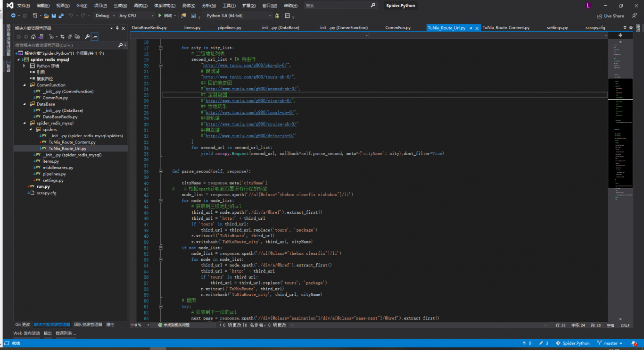Click the CRLF line ending indicator

coord(625,325)
